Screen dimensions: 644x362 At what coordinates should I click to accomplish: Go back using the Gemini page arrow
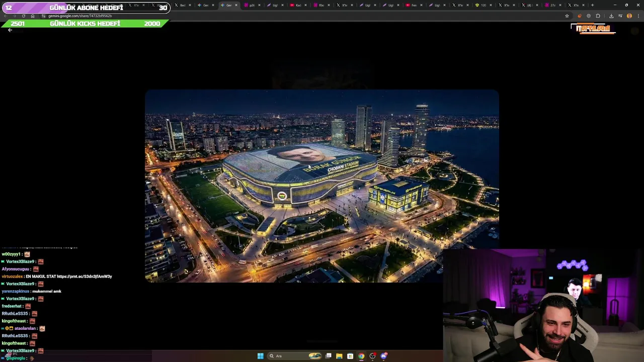10,30
